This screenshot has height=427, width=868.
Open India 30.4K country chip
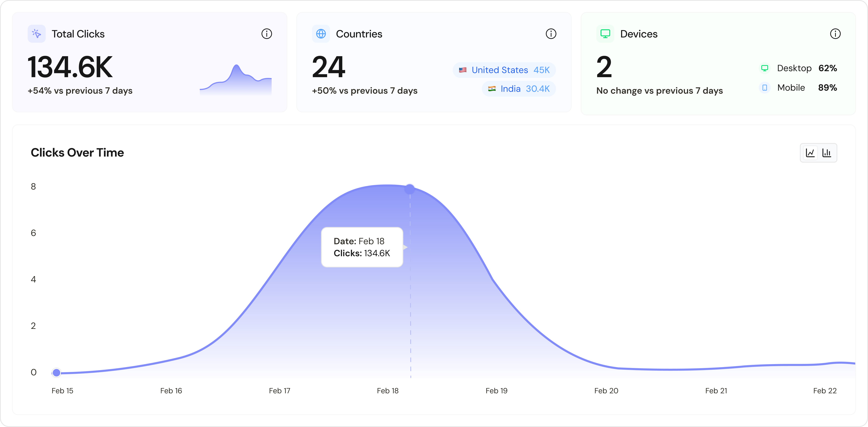pyautogui.click(x=519, y=89)
